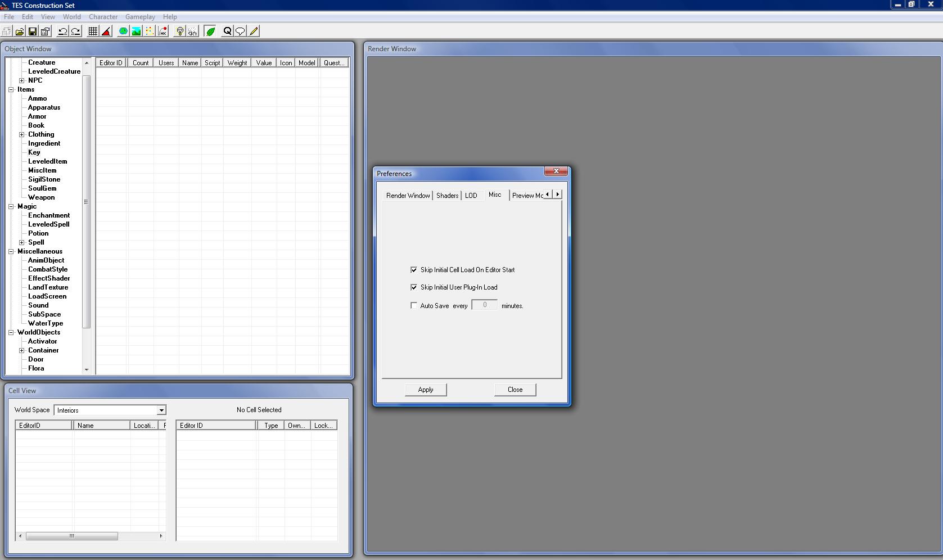Select Enchantment in the object tree
Viewport: 943px width, 560px height.
tap(49, 215)
